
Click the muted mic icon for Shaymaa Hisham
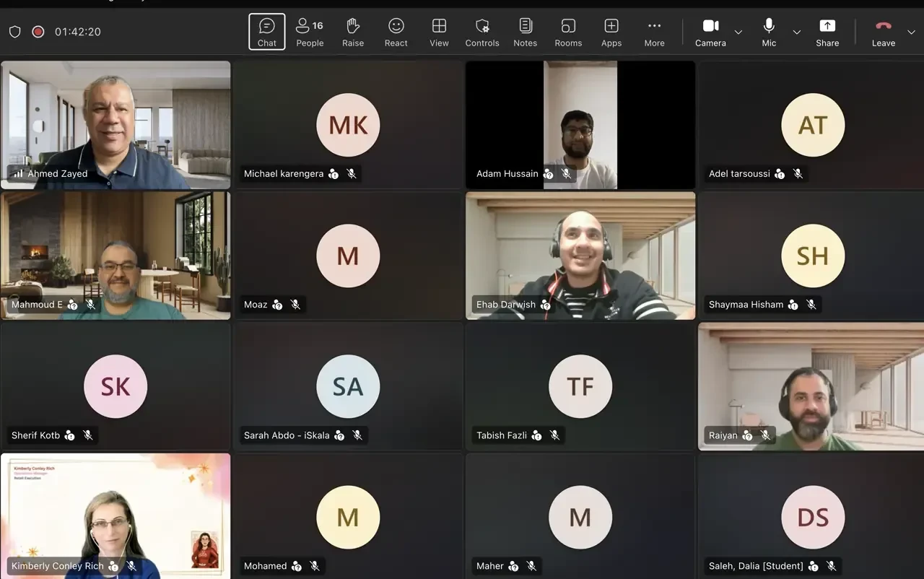tap(811, 305)
